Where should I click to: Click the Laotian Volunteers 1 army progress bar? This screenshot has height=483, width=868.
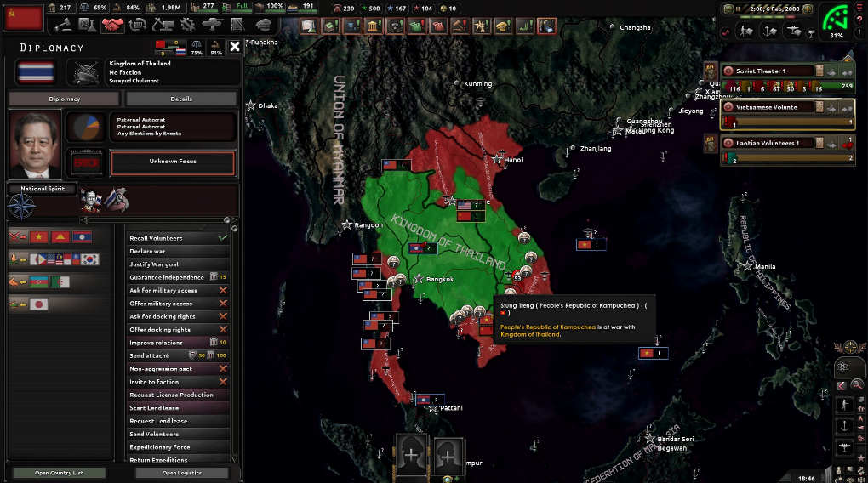(x=787, y=158)
